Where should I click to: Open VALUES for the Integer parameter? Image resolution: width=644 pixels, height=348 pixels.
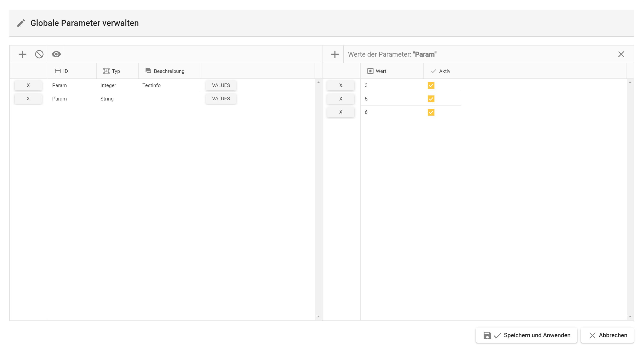221,85
